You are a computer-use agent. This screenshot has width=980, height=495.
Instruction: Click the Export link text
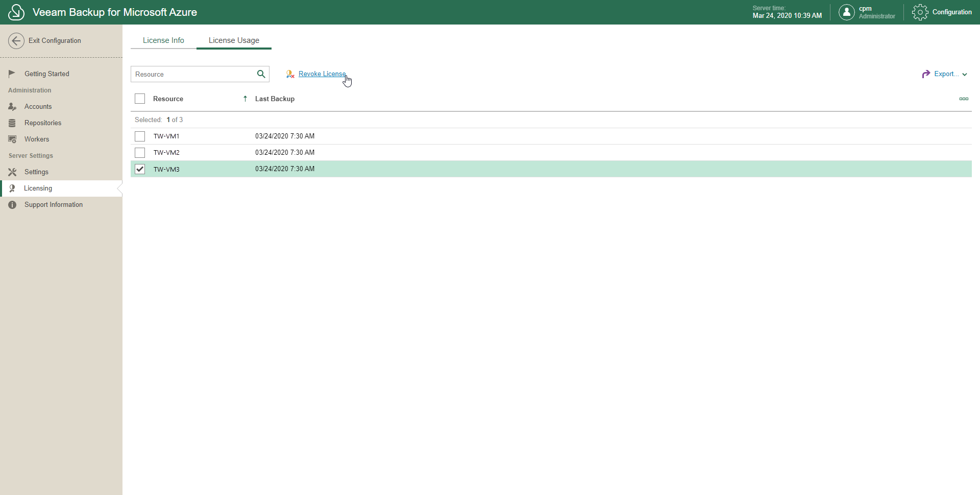(946, 74)
